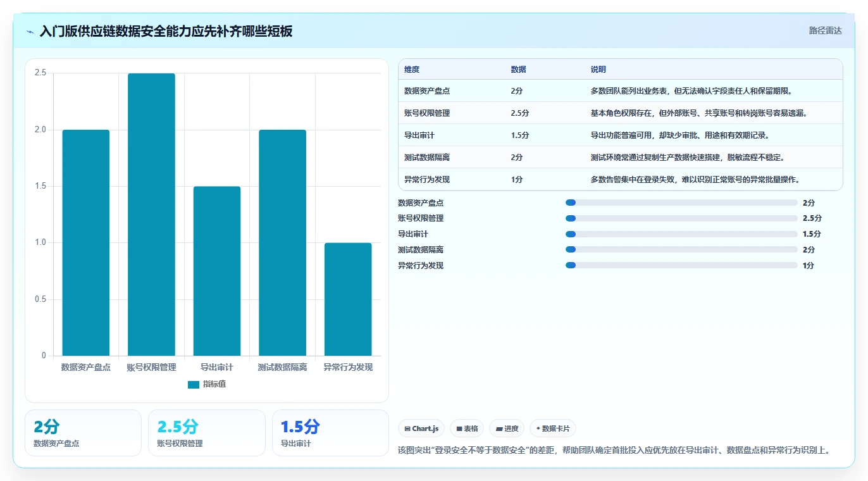Click the lightning icon beside the title
This screenshot has height=481, width=868.
pyautogui.click(x=30, y=32)
